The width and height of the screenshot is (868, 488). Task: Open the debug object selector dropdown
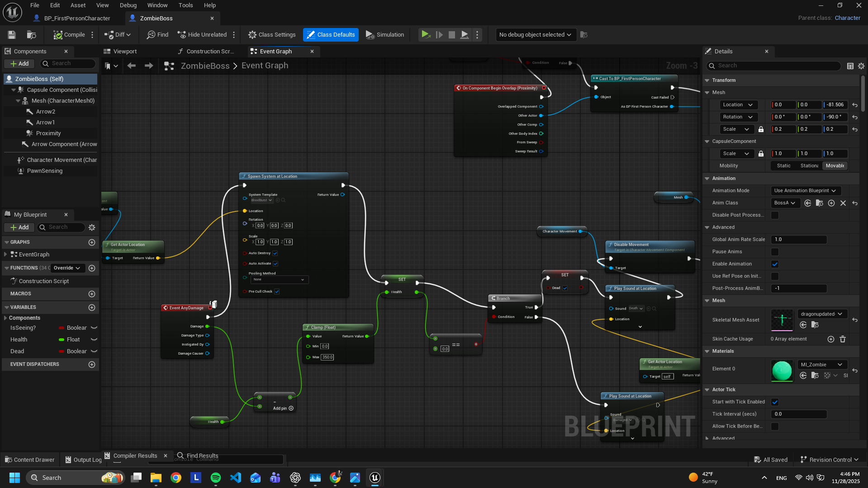(x=535, y=35)
